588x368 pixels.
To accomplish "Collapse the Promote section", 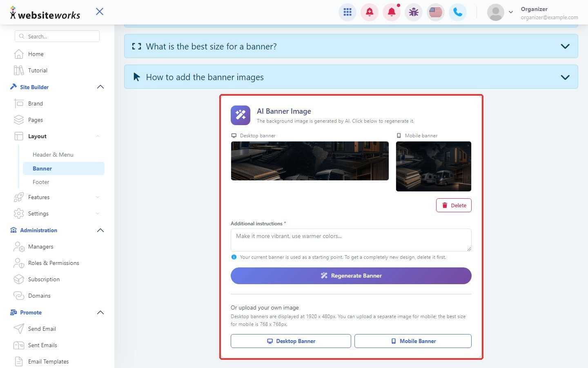I will [x=100, y=312].
